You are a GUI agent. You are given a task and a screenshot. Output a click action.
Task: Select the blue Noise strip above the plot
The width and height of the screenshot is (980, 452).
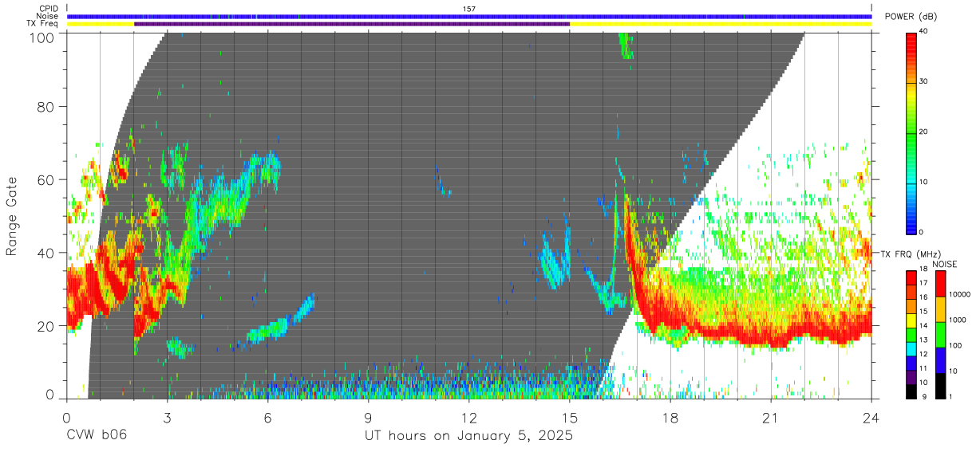469,16
